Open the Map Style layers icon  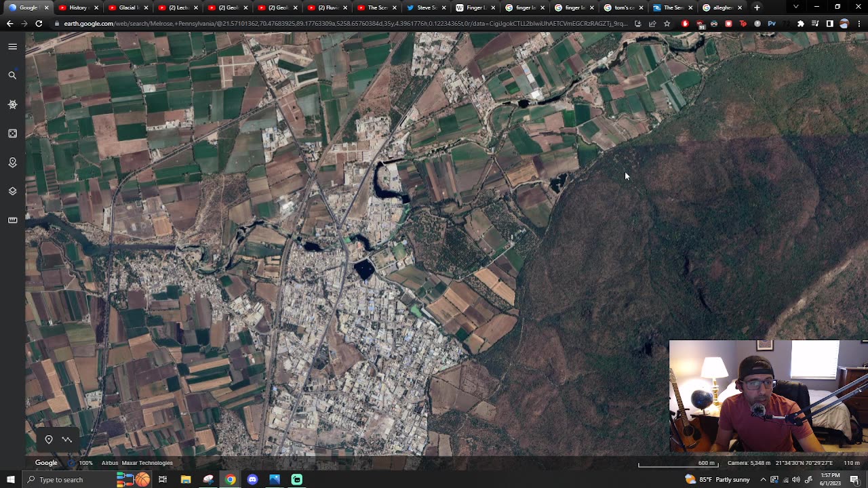(x=12, y=191)
